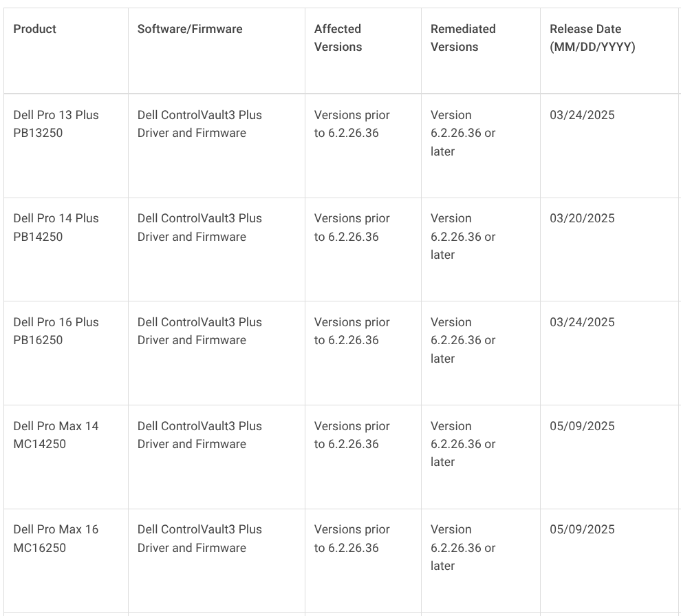Viewport: 681px width, 616px height.
Task: Click the 05/09/2025 date for MC16250
Action: (582, 529)
